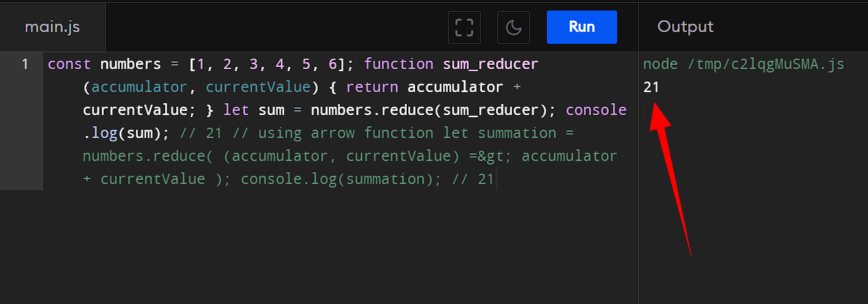This screenshot has width=868, height=304.
Task: Click the printed result 21 in Output
Action: point(651,87)
